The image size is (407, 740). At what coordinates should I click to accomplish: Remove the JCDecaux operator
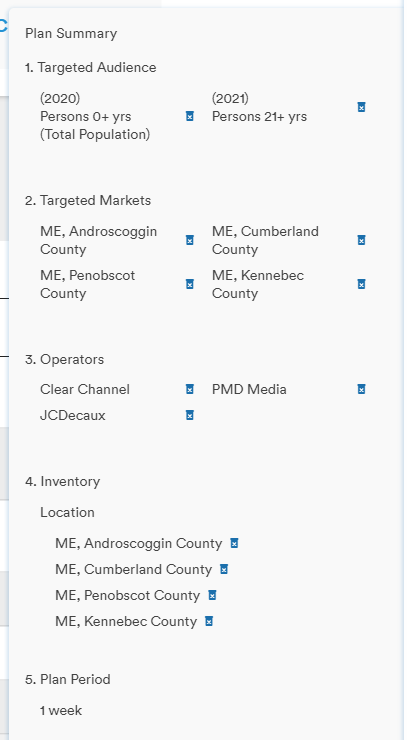coord(190,415)
